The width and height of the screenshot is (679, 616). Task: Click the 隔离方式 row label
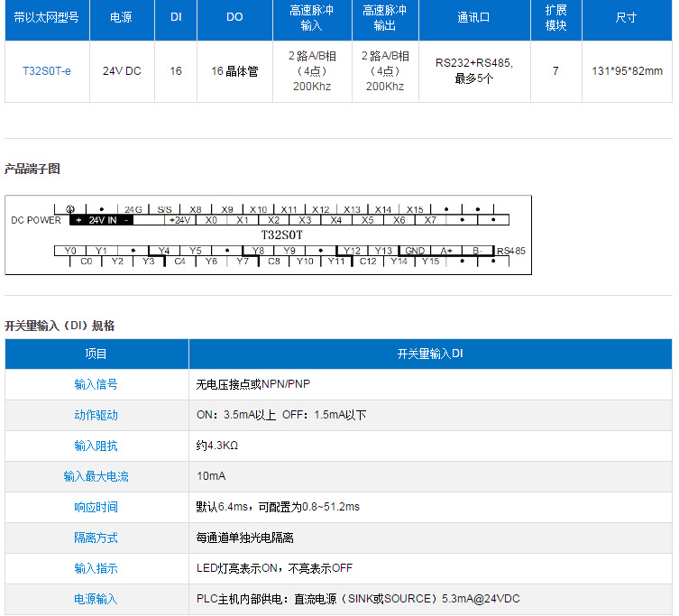[96, 538]
